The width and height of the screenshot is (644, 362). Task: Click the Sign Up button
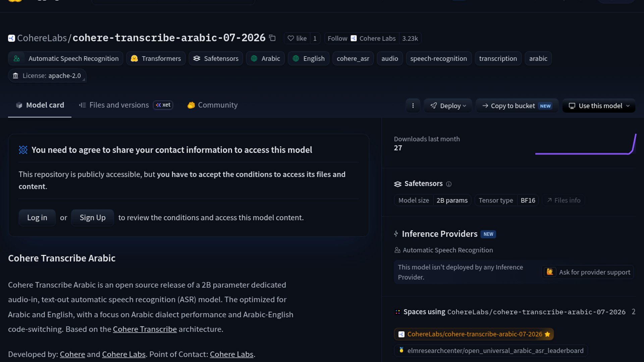coord(93,218)
